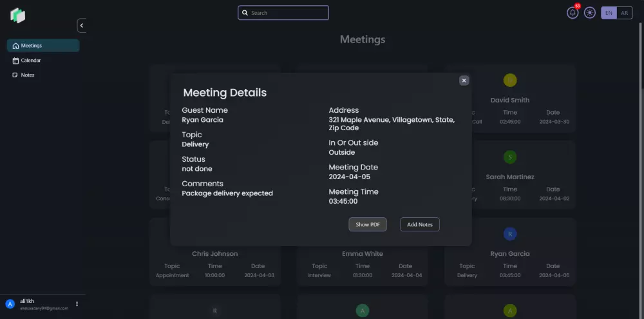Screen dimensions: 644x319
Task: Click the magnifier icon in search box
Action: pos(245,13)
